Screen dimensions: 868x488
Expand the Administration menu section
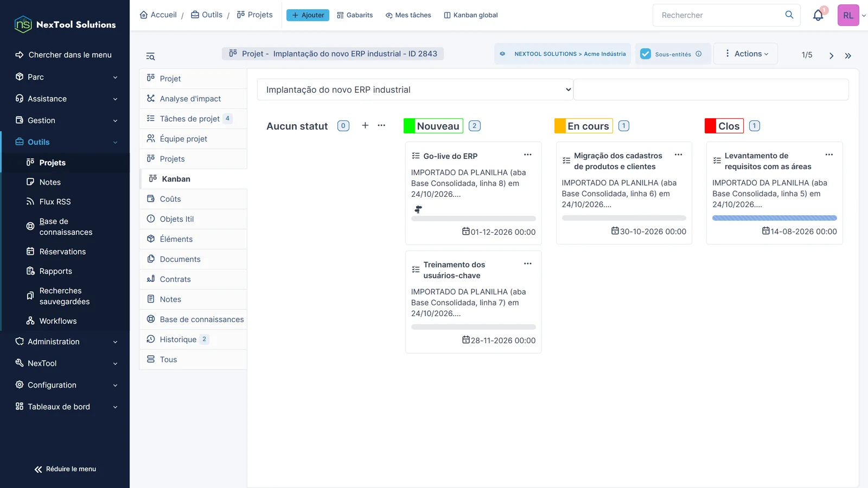pyautogui.click(x=65, y=342)
